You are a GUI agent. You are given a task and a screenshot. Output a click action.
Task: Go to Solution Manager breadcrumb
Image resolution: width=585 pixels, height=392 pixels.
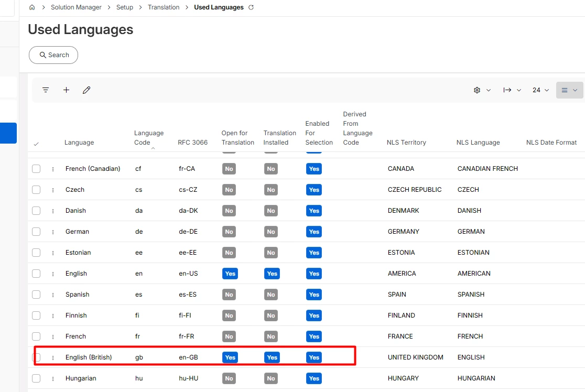point(76,7)
